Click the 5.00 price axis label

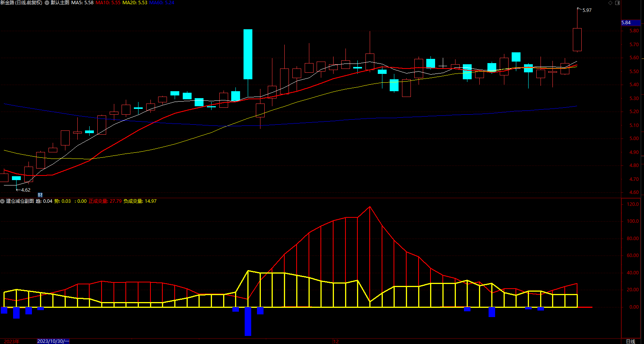point(634,139)
